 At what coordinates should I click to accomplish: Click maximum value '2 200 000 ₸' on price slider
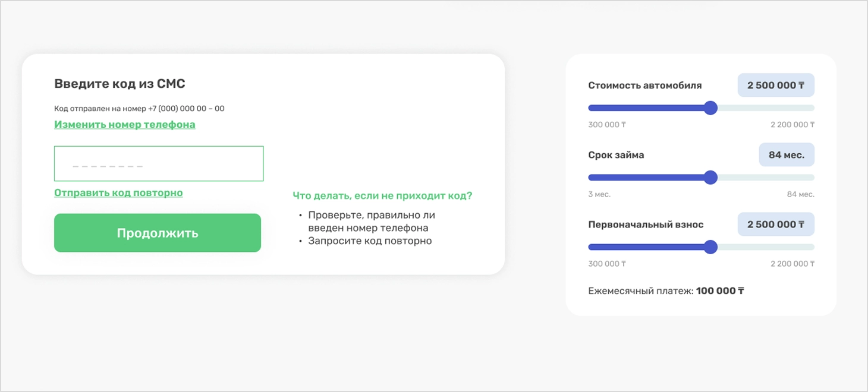(x=792, y=124)
